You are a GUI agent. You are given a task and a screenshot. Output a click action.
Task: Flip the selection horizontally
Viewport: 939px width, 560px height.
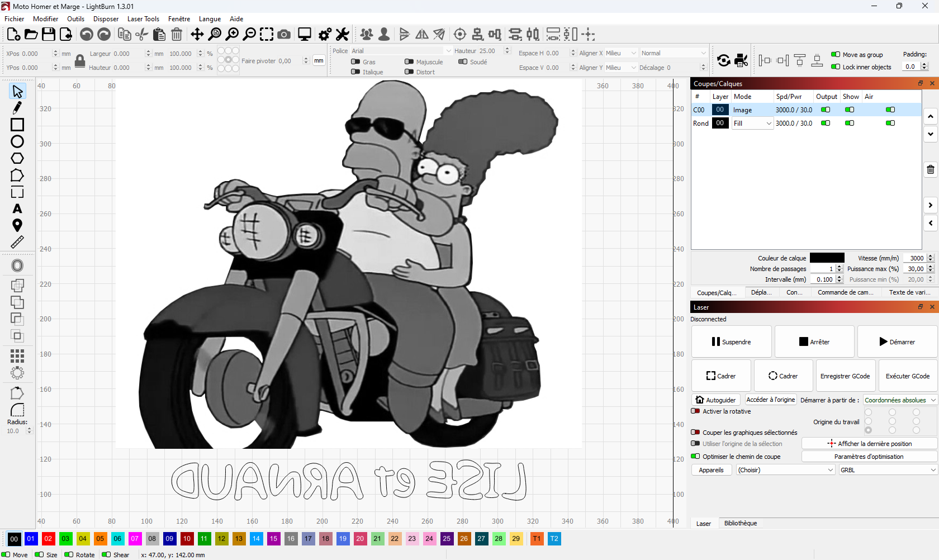(421, 34)
